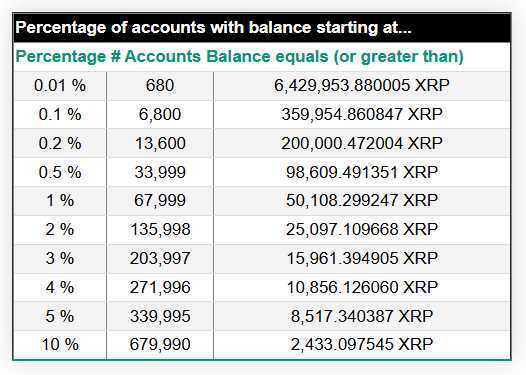Select the 359,954.860847 XRP balance cell
The width and height of the screenshot is (526, 375).
(x=362, y=114)
